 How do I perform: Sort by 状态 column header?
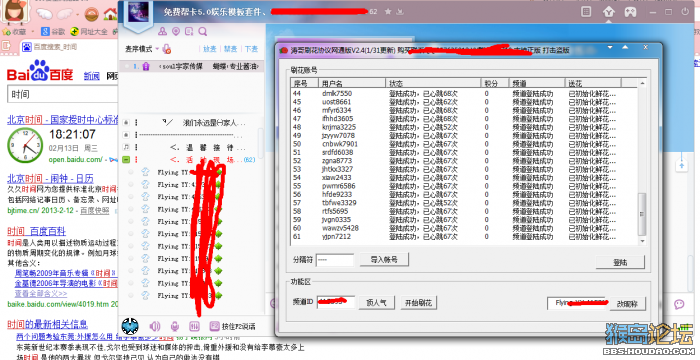[x=433, y=83]
